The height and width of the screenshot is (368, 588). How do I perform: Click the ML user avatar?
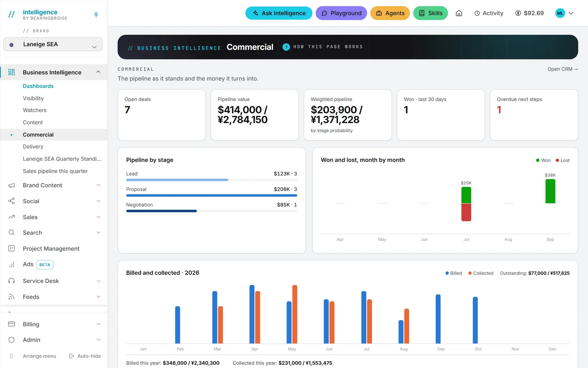560,13
